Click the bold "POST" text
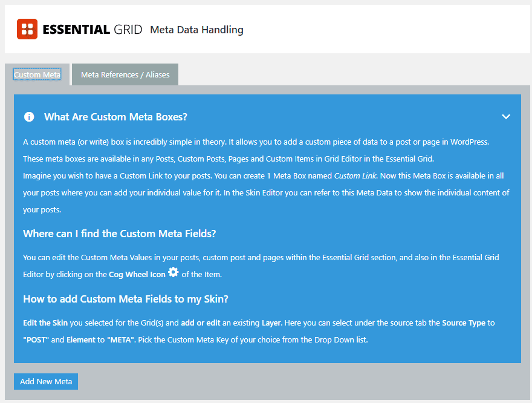The width and height of the screenshot is (532, 403). coord(36,340)
